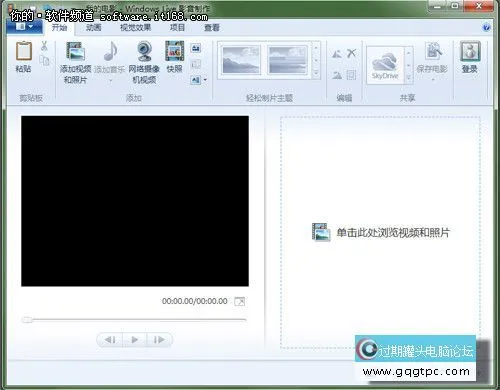Expand the sharing gallery options

(x=409, y=78)
